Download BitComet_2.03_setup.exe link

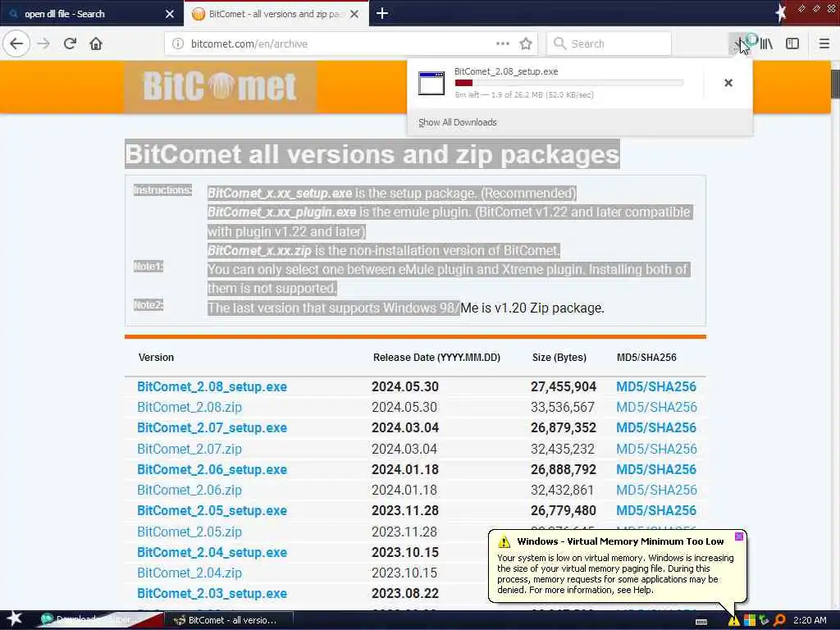(212, 594)
